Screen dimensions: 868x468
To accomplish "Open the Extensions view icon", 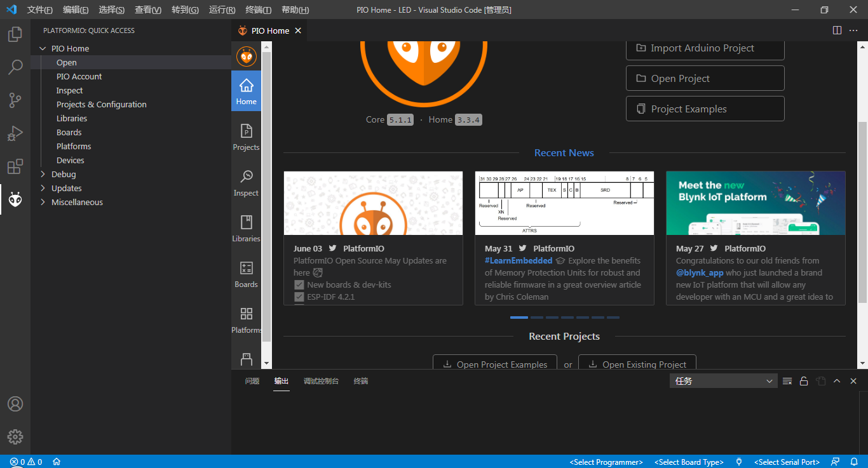I will click(15, 166).
